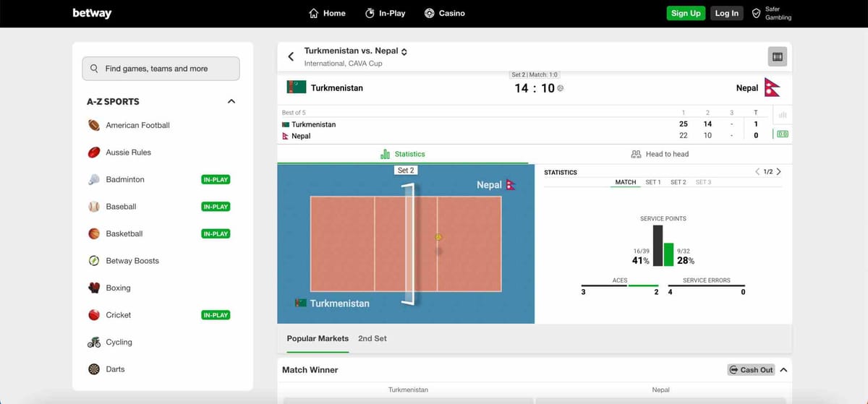This screenshot has height=404, width=868.
Task: Click the Nepal column header under Match Winner
Action: 660,390
